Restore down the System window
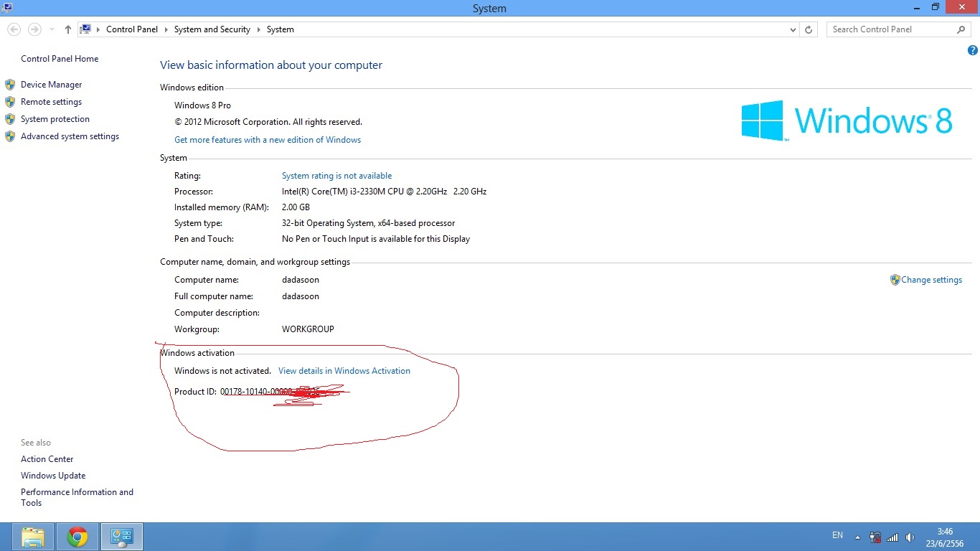This screenshot has width=980, height=551. click(935, 7)
